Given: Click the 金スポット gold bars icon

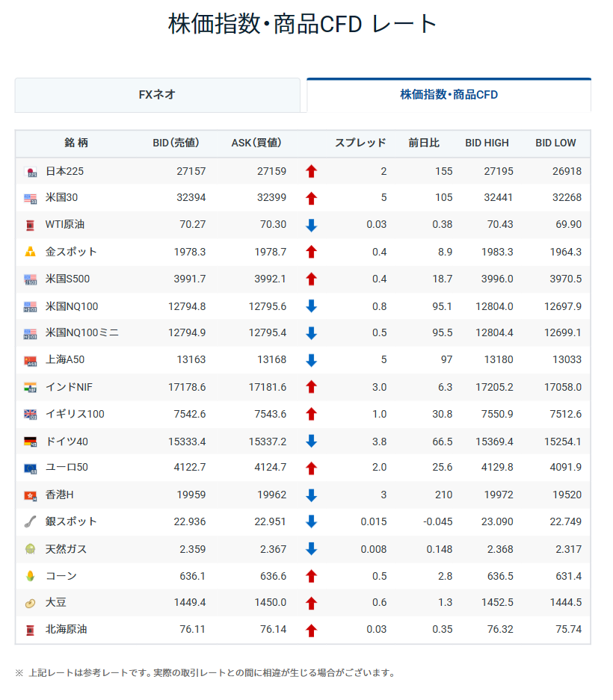Looking at the screenshot, I should 31,252.
